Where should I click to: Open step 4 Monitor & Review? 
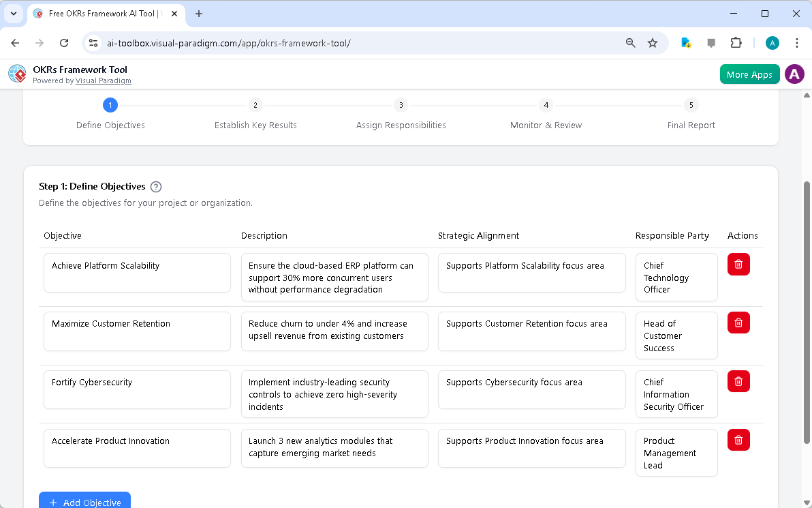tap(546, 105)
